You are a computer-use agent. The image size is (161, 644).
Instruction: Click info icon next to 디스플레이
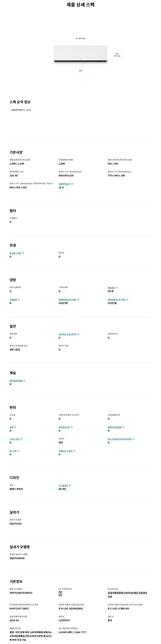pos(70,485)
